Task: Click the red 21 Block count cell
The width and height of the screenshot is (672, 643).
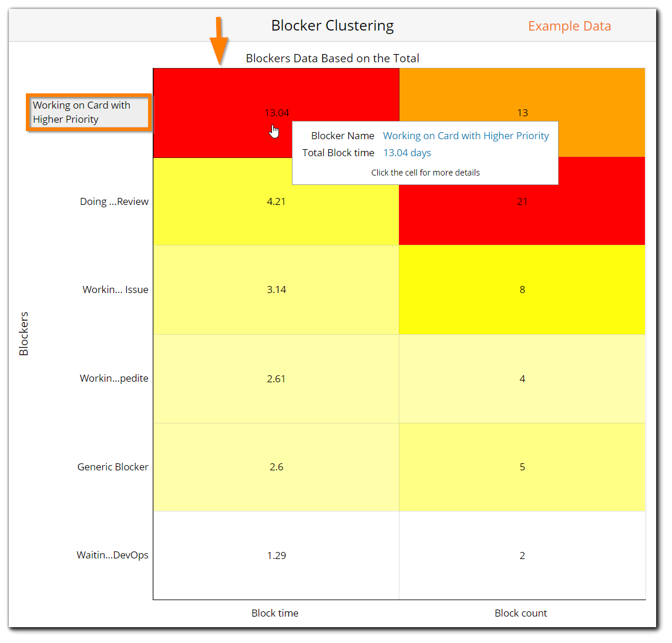Action: click(522, 201)
